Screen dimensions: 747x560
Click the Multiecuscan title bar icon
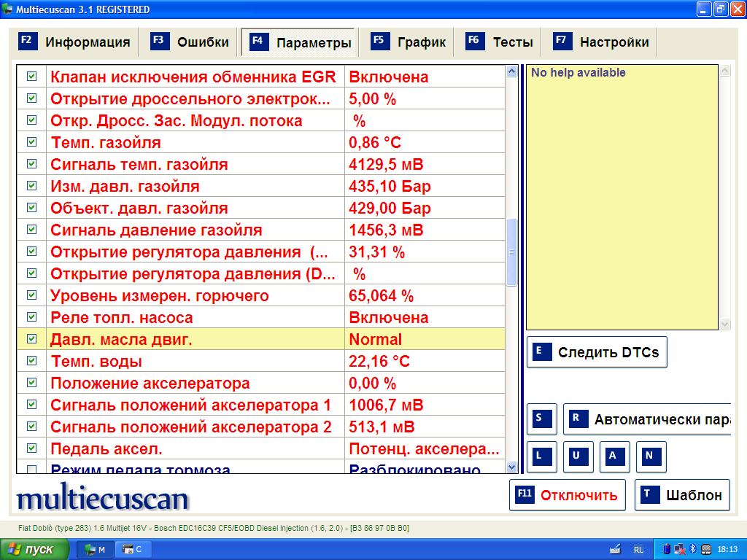pos(7,9)
